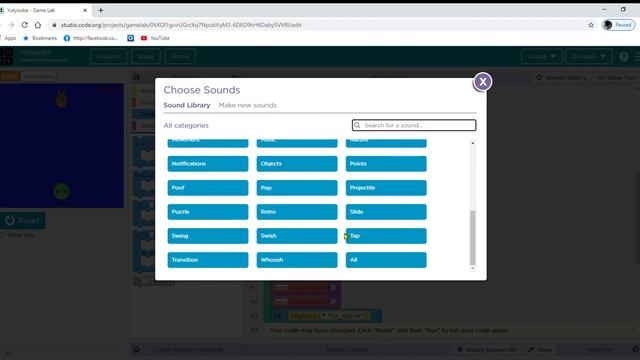Click the help question mark icon
The image size is (640, 360).
pos(623,57)
